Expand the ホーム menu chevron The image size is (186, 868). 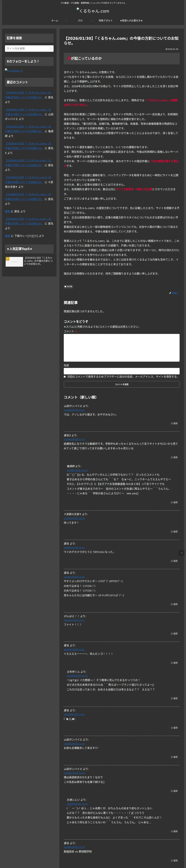tap(66, 21)
